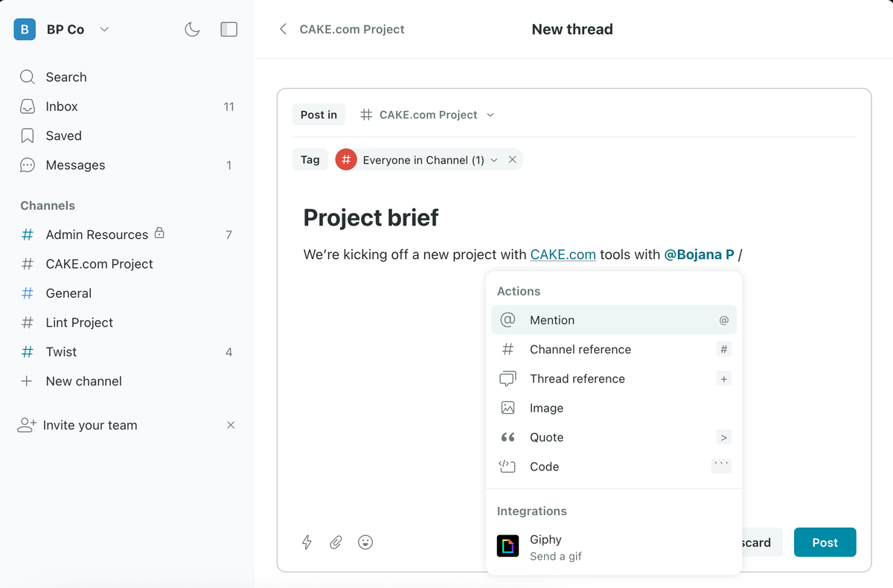This screenshot has height=588, width=893.
Task: Toggle dark mode with moon icon
Action: pyautogui.click(x=192, y=30)
